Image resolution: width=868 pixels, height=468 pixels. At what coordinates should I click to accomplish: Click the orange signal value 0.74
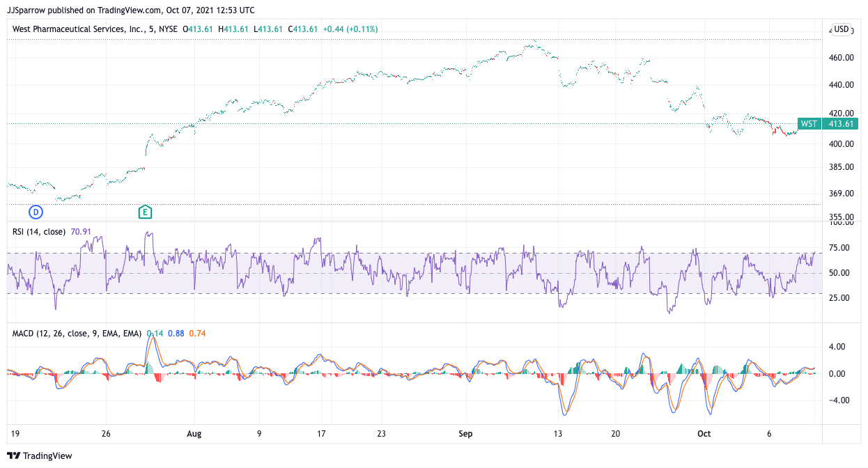pyautogui.click(x=197, y=334)
